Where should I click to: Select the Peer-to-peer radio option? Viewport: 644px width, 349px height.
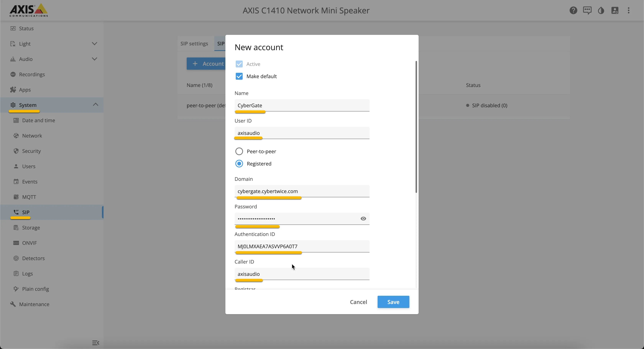(x=239, y=151)
